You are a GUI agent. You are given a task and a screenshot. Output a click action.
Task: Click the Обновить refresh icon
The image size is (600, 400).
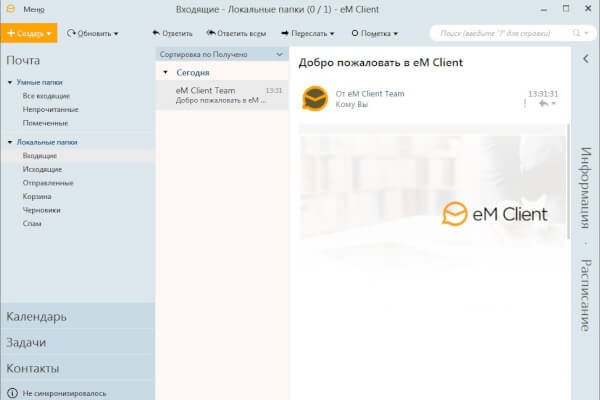pos(71,33)
